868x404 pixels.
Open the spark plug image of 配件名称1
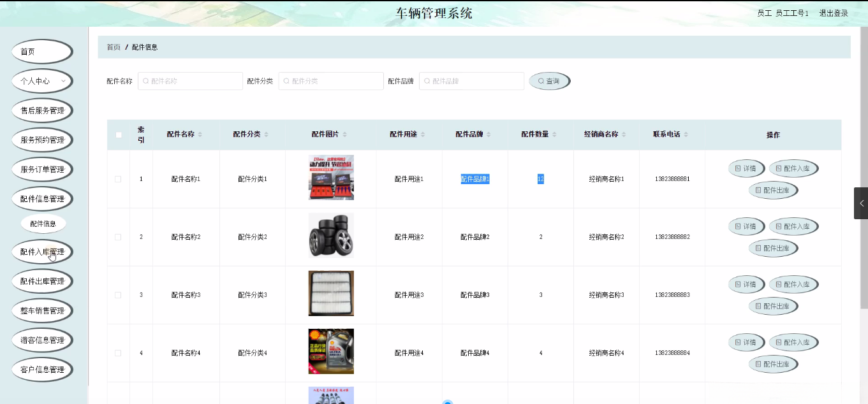pos(331,177)
